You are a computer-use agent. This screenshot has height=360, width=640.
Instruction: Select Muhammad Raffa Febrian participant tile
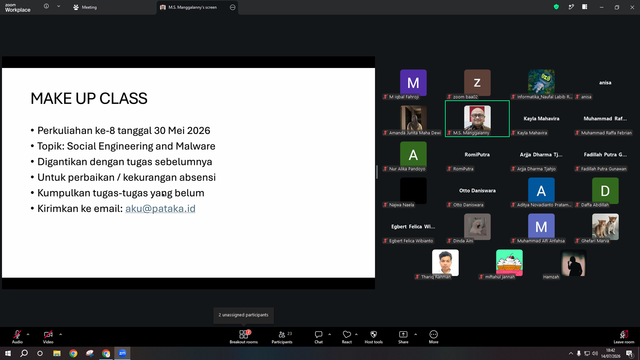pos(605,120)
